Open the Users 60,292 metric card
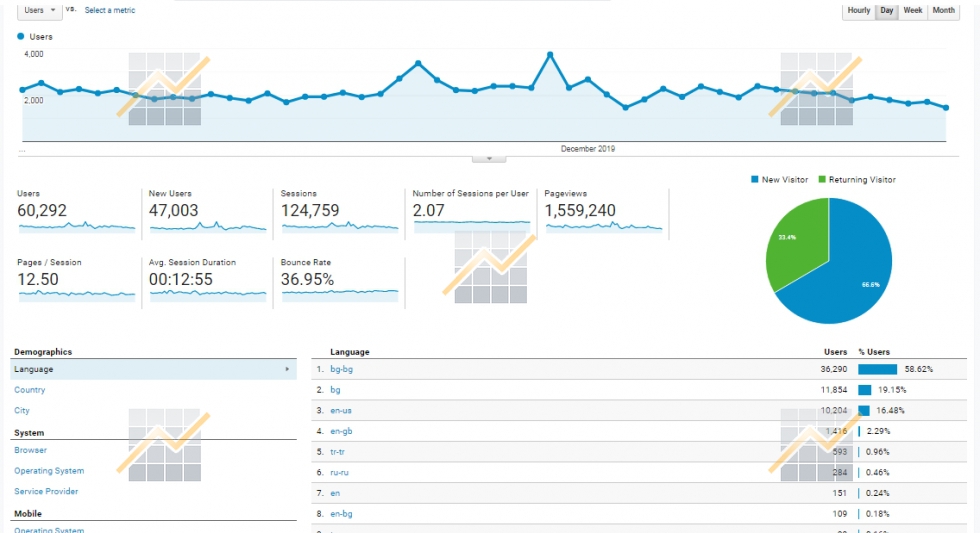This screenshot has height=533, width=980. coord(76,212)
